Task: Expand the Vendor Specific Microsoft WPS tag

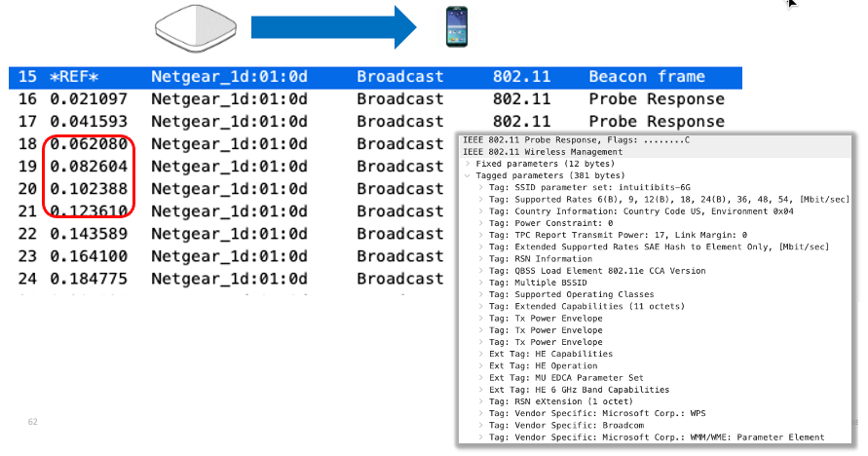Action: (481, 413)
